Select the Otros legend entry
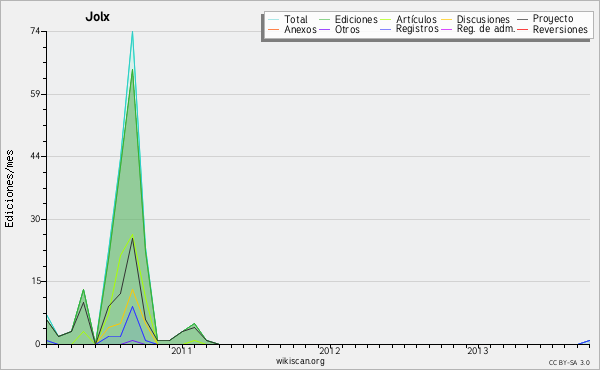Image resolution: width=600 pixels, height=370 pixels. click(x=347, y=29)
